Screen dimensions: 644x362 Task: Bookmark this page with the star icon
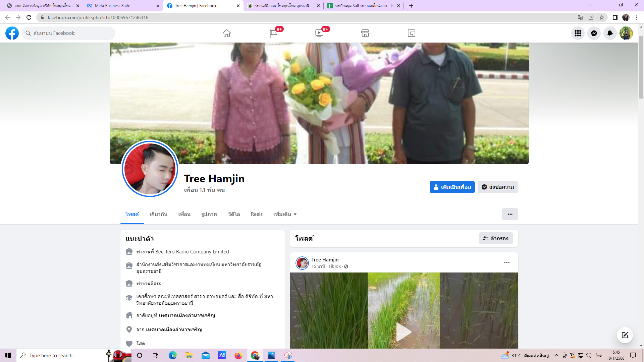coord(602,17)
